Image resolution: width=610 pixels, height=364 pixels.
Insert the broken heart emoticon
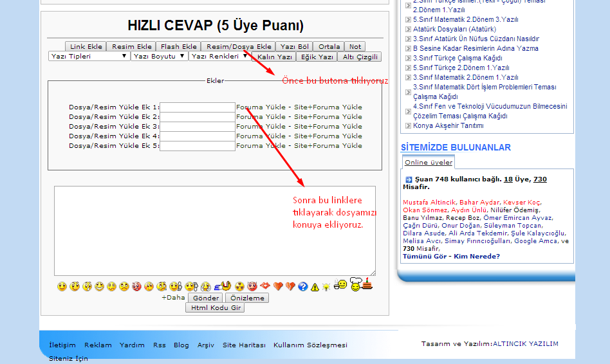pyautogui.click(x=290, y=286)
